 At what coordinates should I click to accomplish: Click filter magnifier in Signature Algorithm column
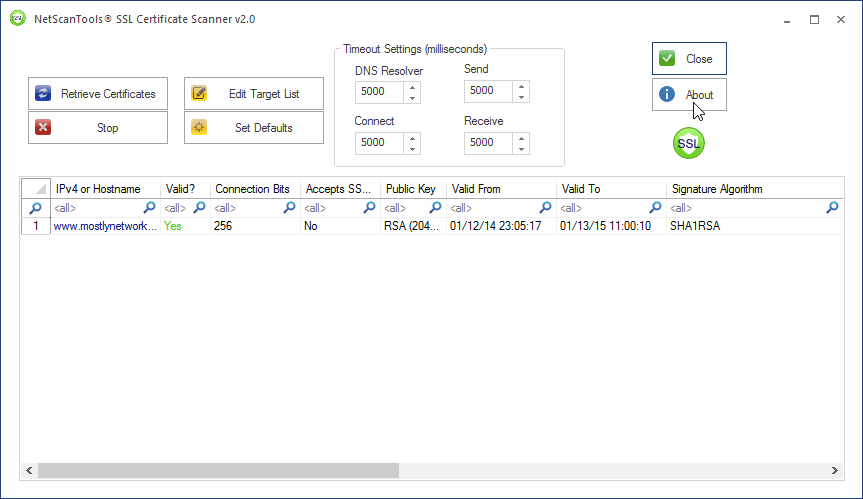click(833, 207)
